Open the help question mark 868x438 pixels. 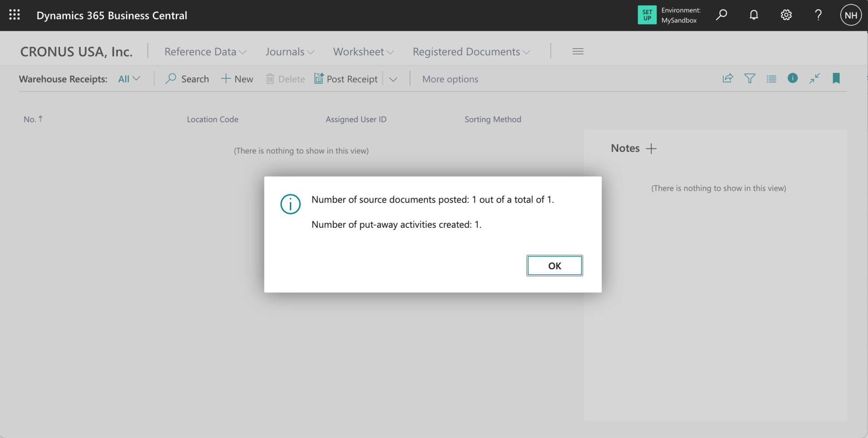[x=818, y=15]
